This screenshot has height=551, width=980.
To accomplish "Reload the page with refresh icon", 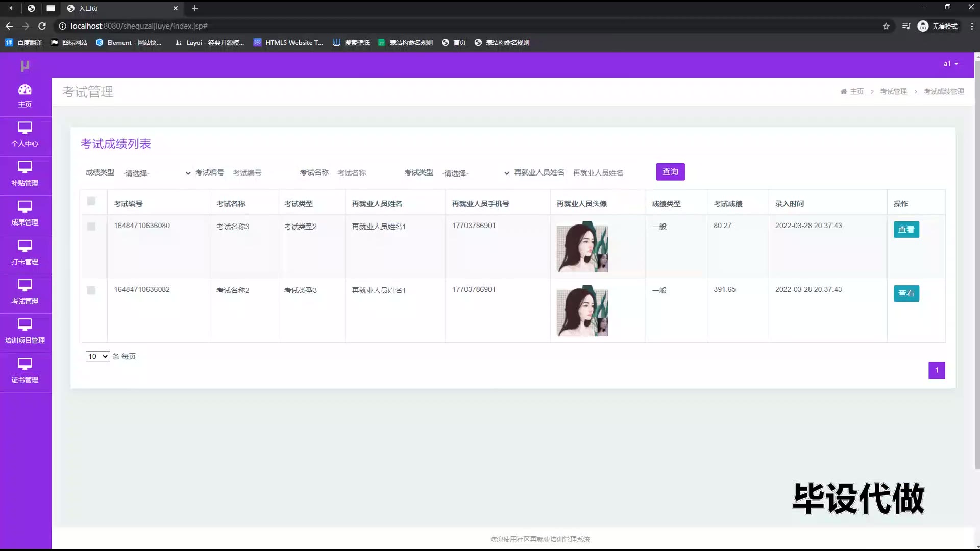I will click(42, 26).
